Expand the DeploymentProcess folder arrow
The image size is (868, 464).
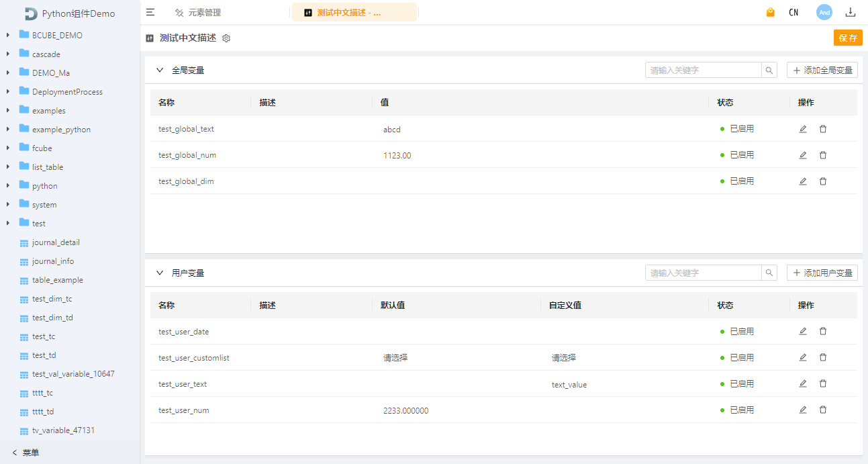point(8,91)
